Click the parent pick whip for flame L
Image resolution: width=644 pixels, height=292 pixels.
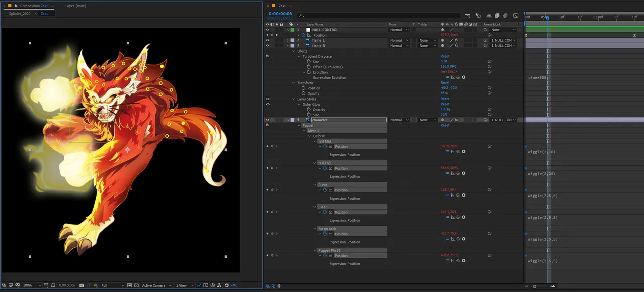pos(486,40)
